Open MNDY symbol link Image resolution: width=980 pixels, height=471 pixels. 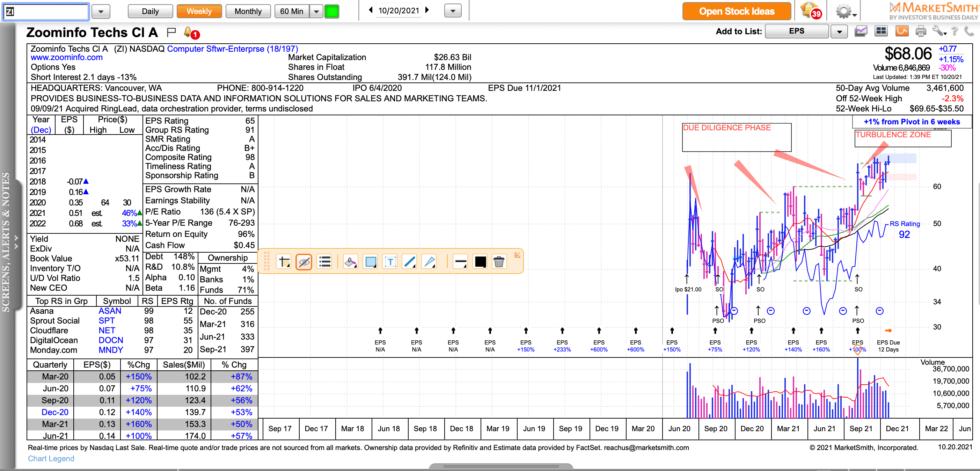click(x=111, y=350)
